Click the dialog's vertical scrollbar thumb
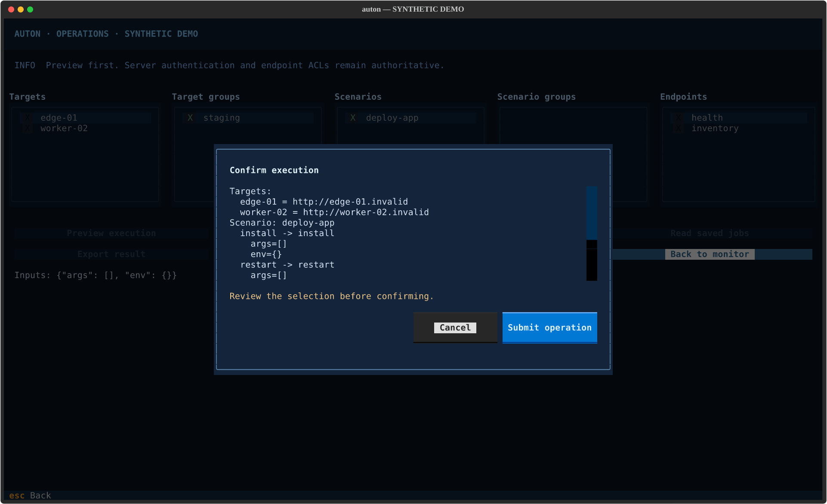The height and width of the screenshot is (504, 827). click(592, 213)
